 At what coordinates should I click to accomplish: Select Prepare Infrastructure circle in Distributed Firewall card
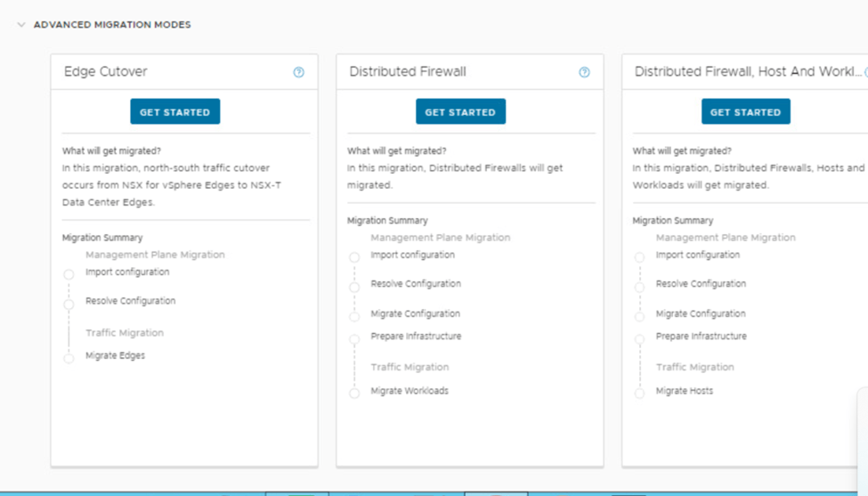354,339
